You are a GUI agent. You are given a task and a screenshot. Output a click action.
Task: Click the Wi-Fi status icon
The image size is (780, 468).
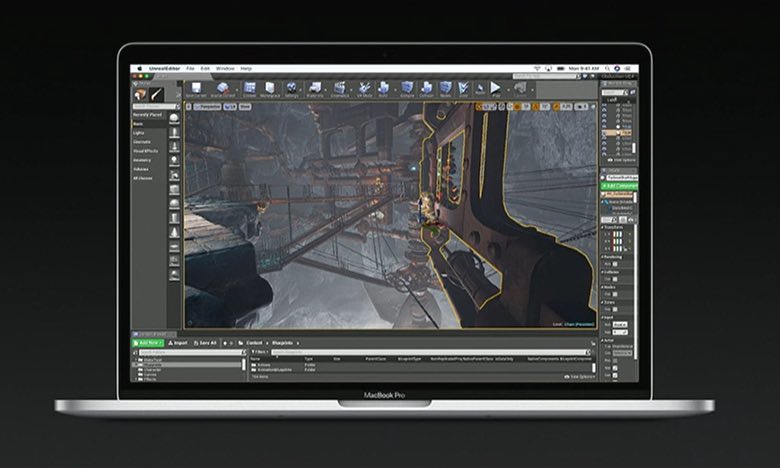(537, 69)
